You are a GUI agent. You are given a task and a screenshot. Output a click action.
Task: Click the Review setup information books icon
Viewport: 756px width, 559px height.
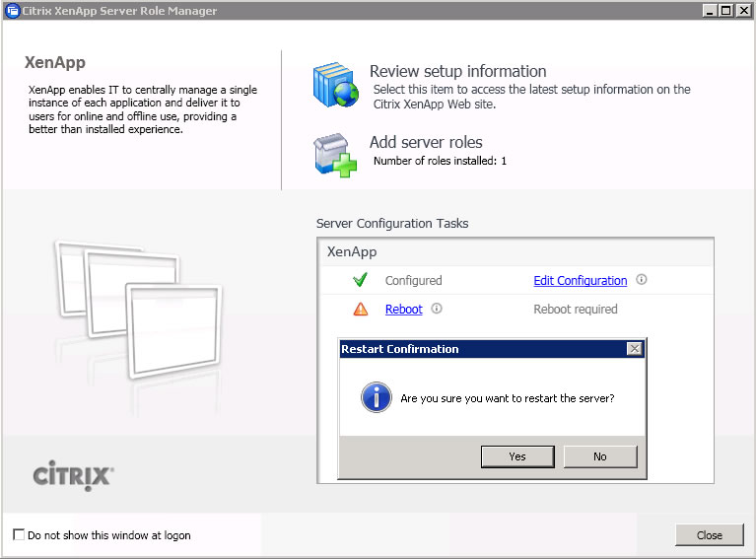point(336,85)
